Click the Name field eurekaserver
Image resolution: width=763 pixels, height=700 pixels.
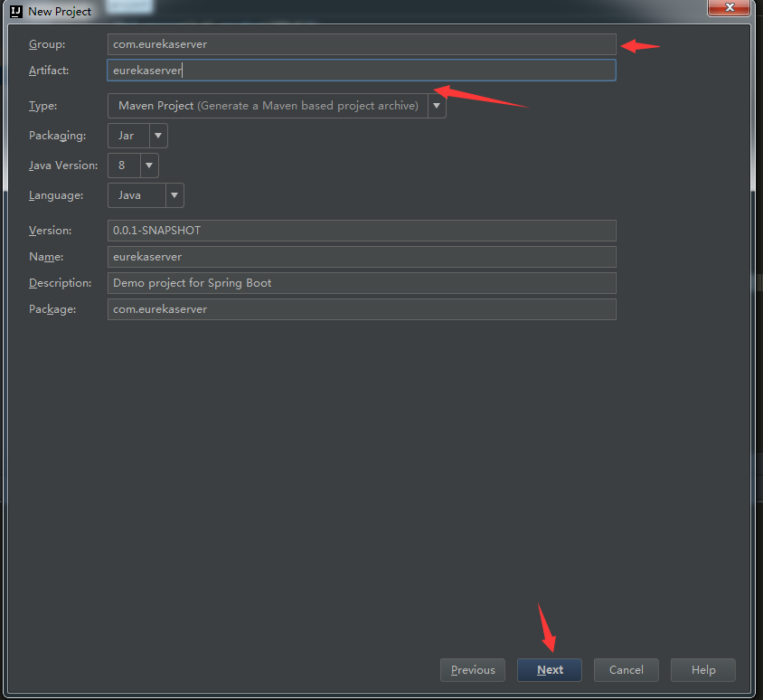click(362, 257)
